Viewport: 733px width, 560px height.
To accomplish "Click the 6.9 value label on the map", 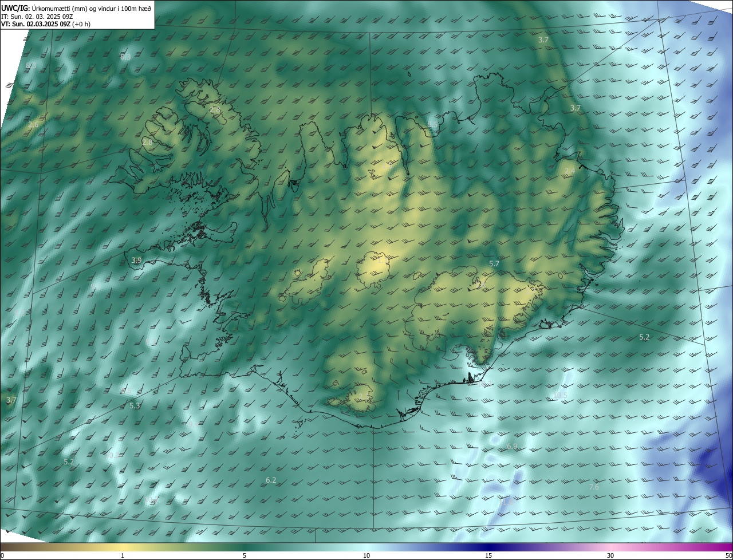I will [x=512, y=446].
